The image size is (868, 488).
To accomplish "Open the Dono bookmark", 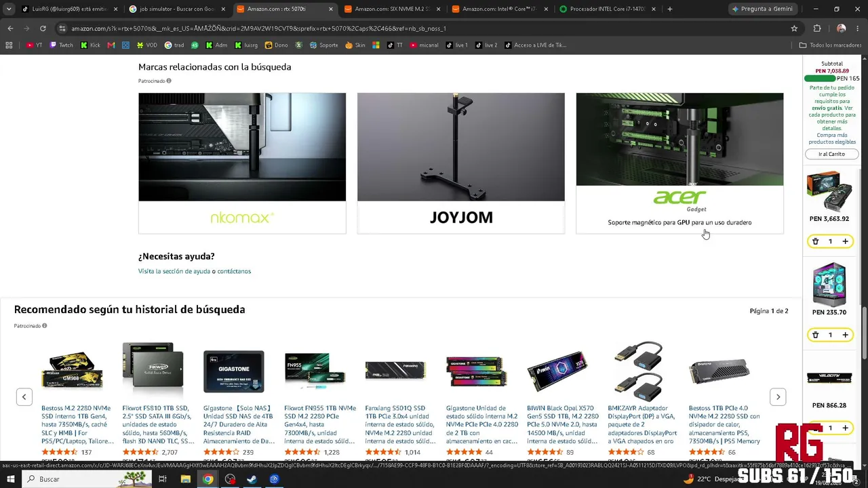I will click(277, 45).
